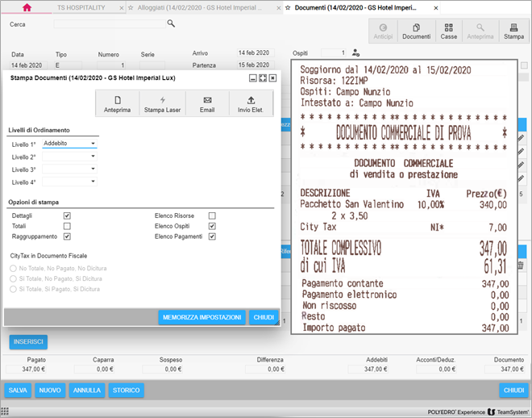Click the Stampa printer button
This screenshot has height=418, width=532.
tap(513, 31)
